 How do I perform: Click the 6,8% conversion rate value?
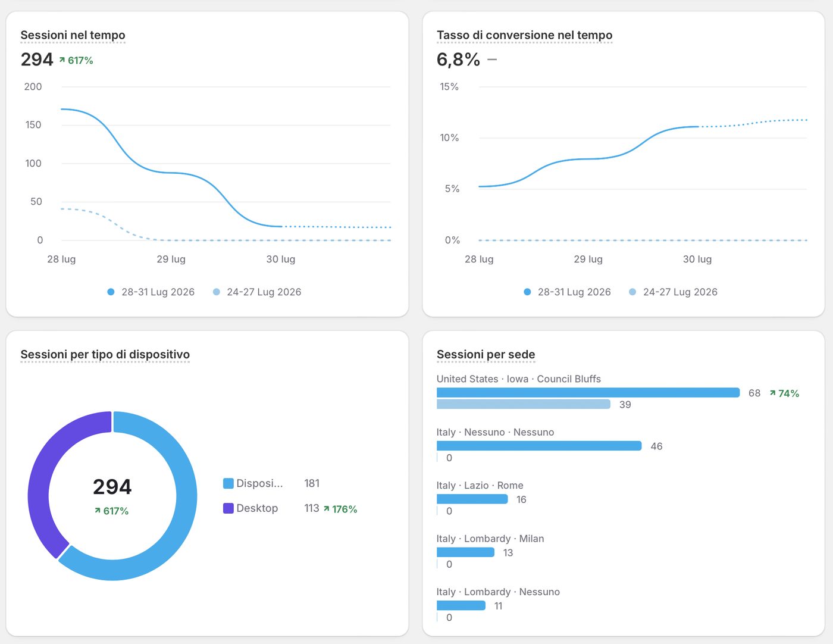(458, 60)
